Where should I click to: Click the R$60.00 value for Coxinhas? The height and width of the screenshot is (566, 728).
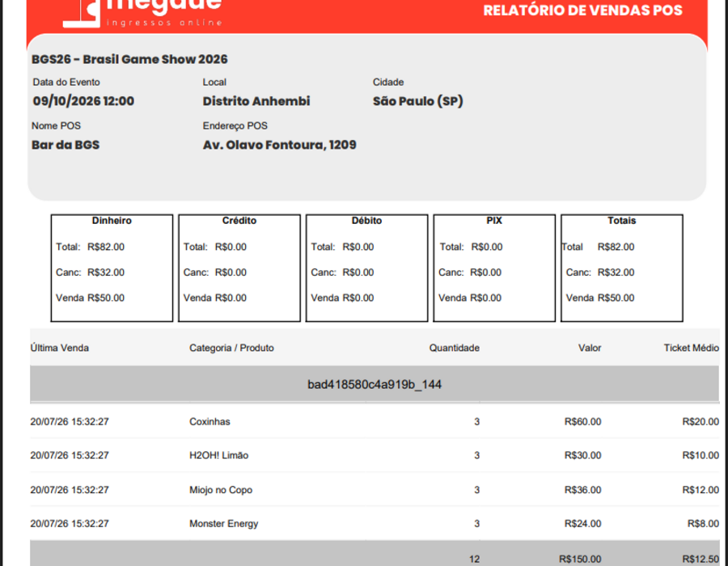point(582,422)
